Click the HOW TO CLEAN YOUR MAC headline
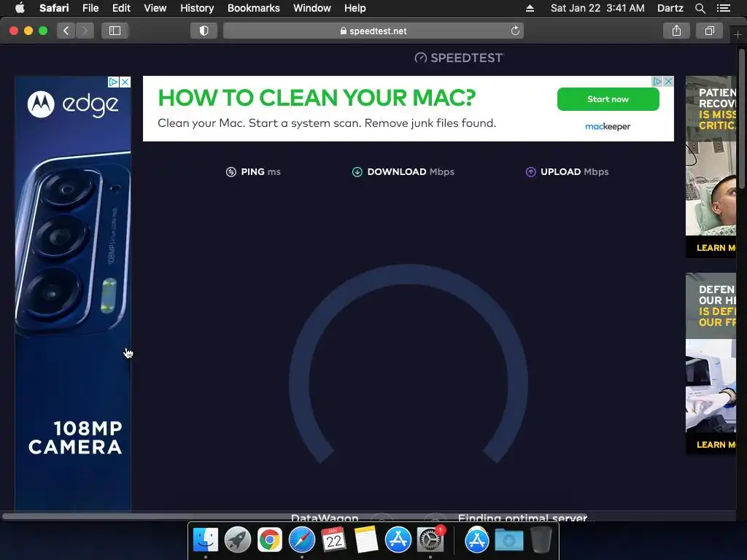This screenshot has height=560, width=747. click(x=317, y=98)
